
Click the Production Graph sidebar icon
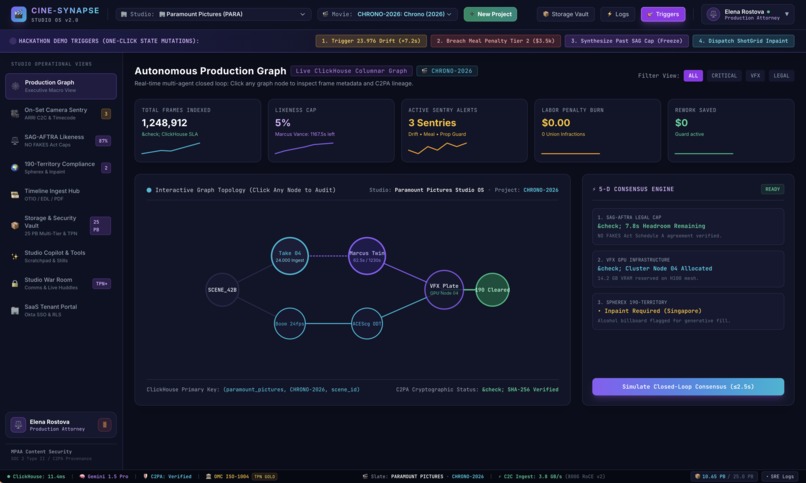[15, 86]
